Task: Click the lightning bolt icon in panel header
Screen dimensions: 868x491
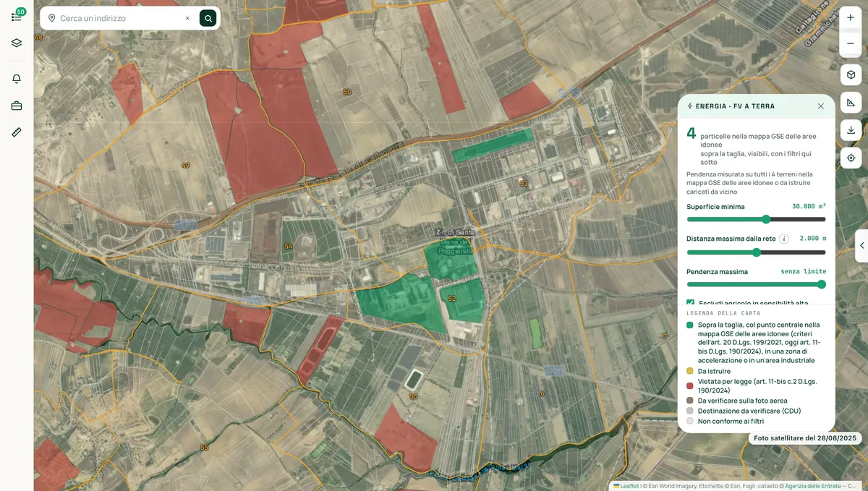Action: tap(690, 106)
